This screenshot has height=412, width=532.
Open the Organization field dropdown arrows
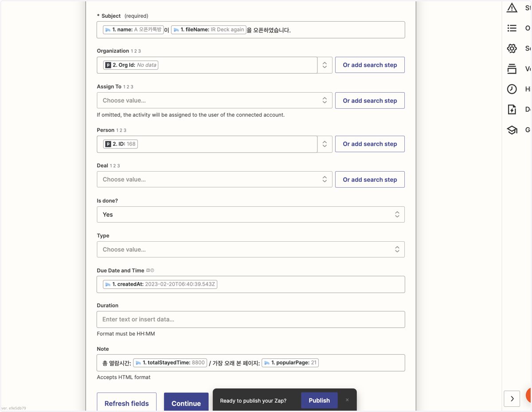pos(325,65)
